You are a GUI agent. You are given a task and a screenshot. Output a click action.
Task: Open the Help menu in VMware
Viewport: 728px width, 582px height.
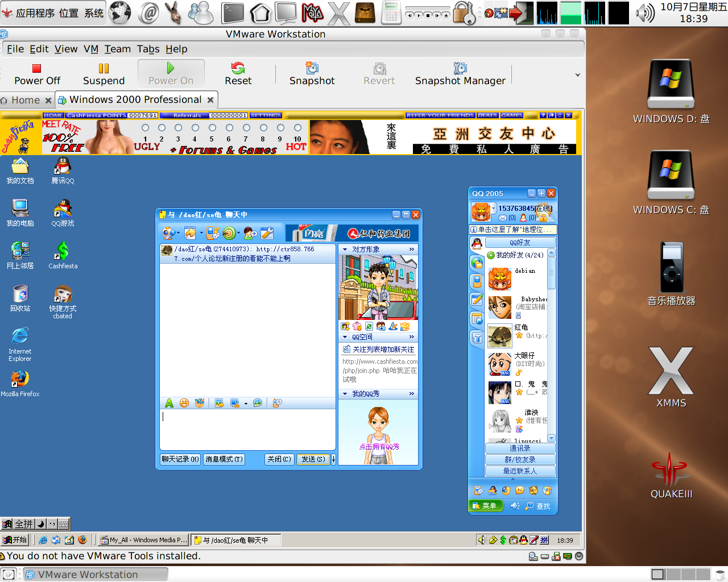[176, 49]
